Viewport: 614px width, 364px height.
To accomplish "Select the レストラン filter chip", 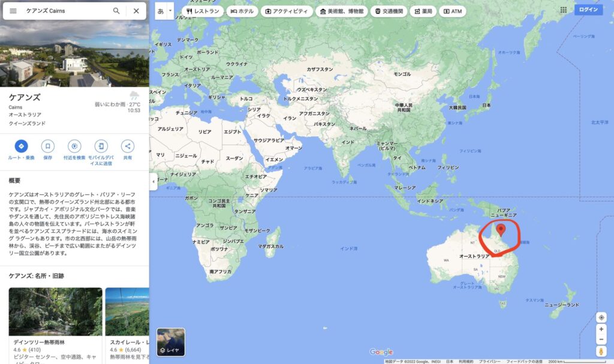I will (203, 11).
